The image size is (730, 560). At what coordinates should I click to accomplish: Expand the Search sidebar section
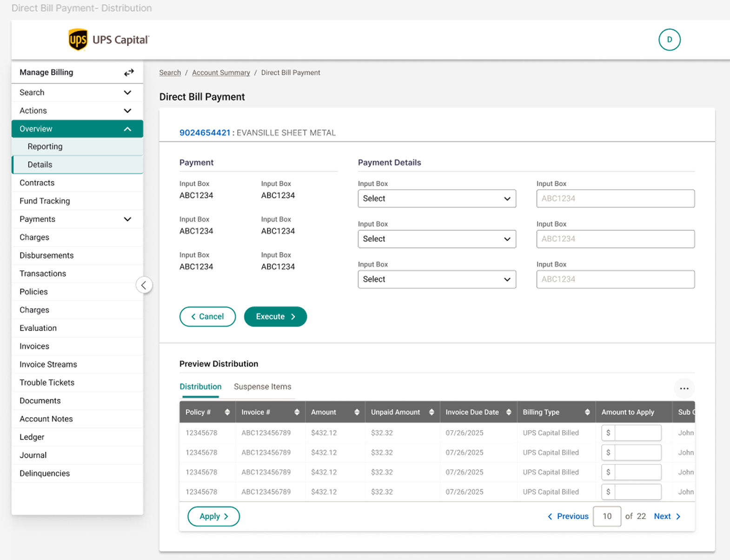pyautogui.click(x=77, y=93)
